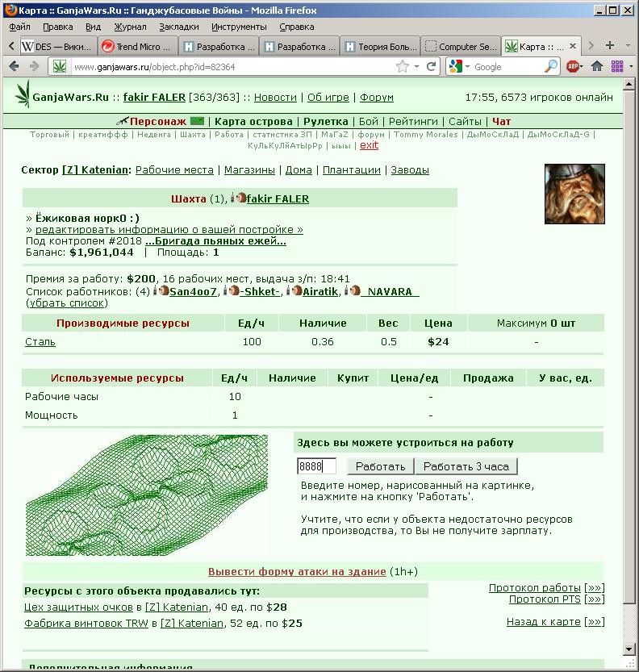The image size is (639, 672).
Task: Click the scrollbar down arrow
Action: coord(629,649)
